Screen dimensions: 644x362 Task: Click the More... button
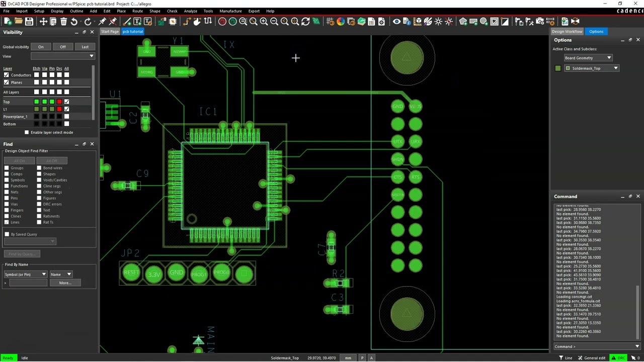pos(65,283)
